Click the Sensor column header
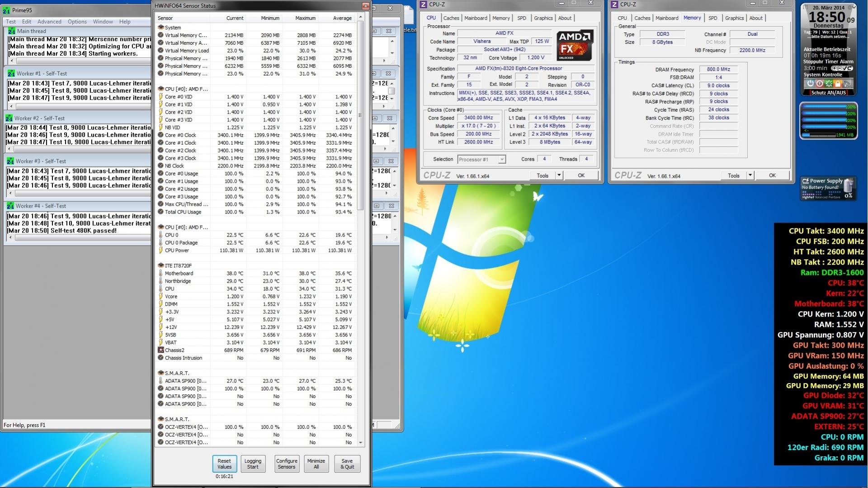The image size is (868, 488). [183, 18]
